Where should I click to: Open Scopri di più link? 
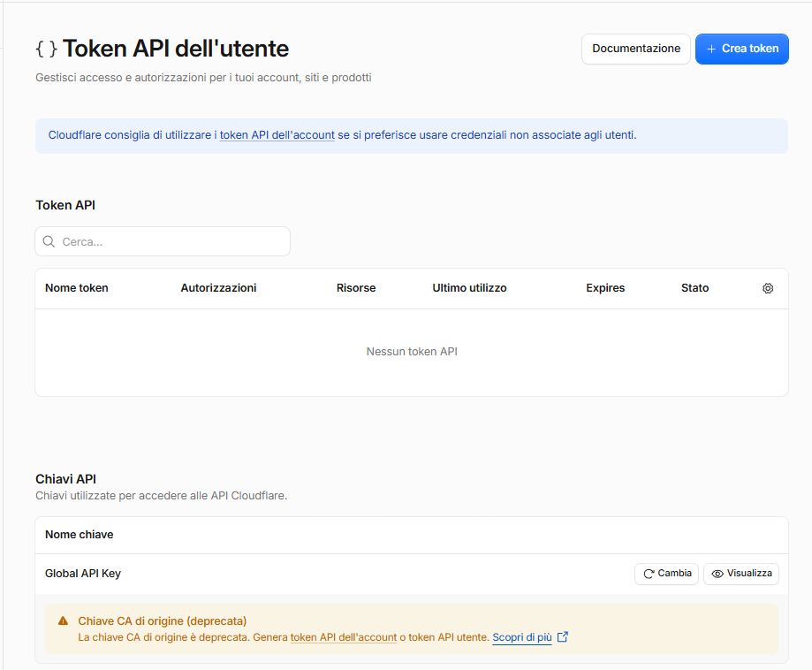pyautogui.click(x=522, y=637)
